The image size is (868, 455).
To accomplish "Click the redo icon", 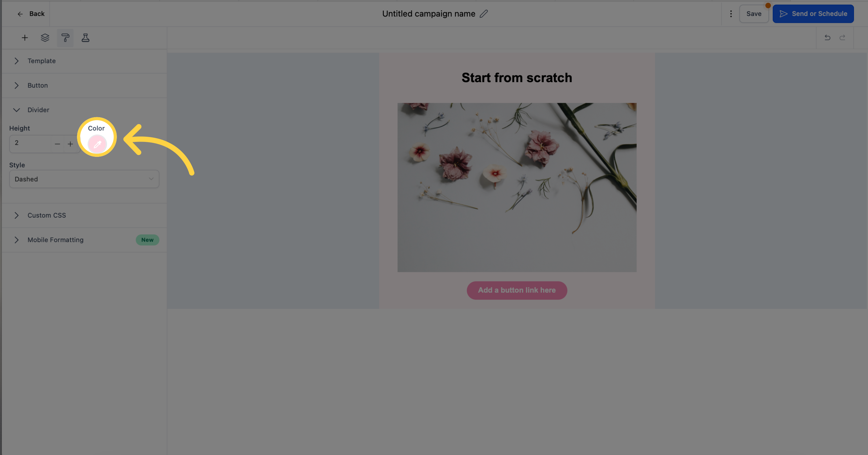I will click(x=842, y=37).
